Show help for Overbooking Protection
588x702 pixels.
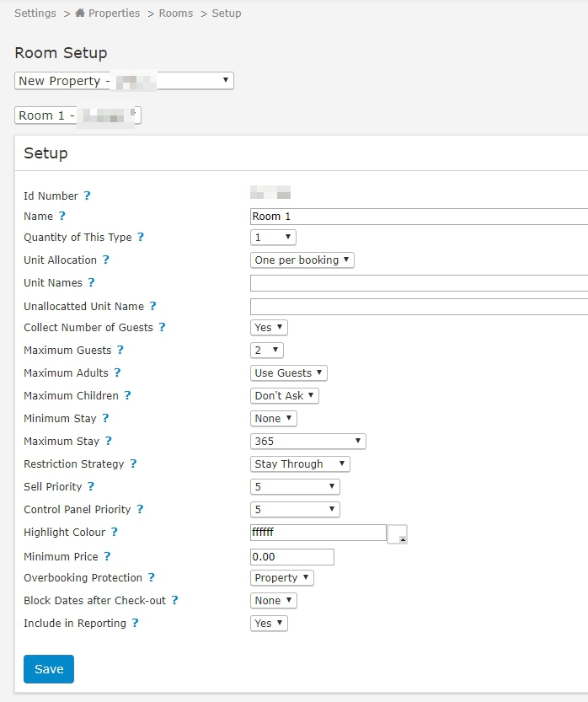pyautogui.click(x=152, y=577)
